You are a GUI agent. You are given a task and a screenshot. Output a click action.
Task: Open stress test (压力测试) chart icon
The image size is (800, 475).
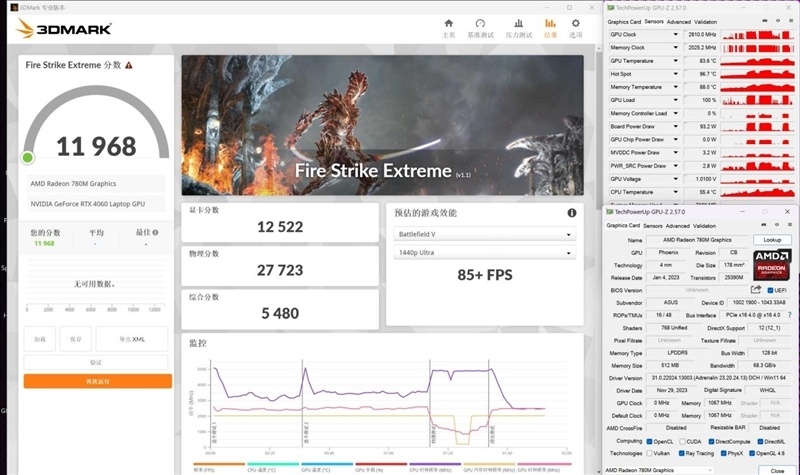[x=518, y=24]
